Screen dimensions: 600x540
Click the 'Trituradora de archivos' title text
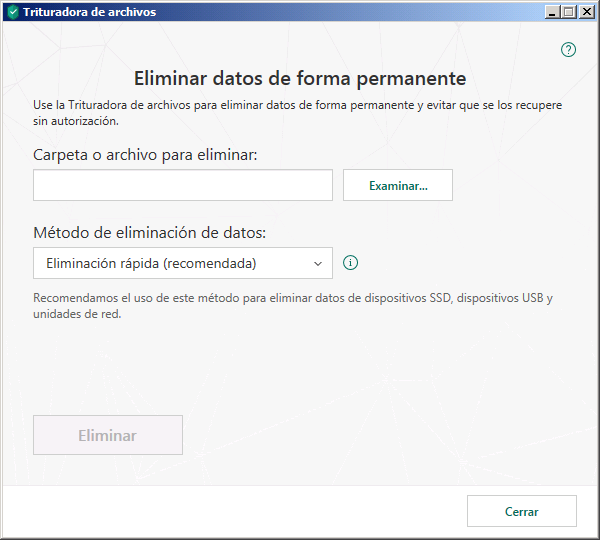click(x=90, y=12)
